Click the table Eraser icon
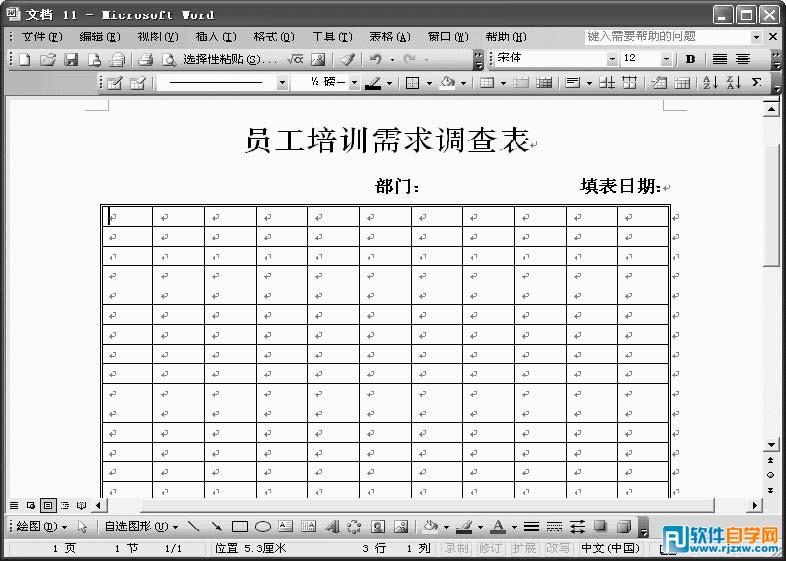This screenshot has height=561, width=786. click(137, 83)
